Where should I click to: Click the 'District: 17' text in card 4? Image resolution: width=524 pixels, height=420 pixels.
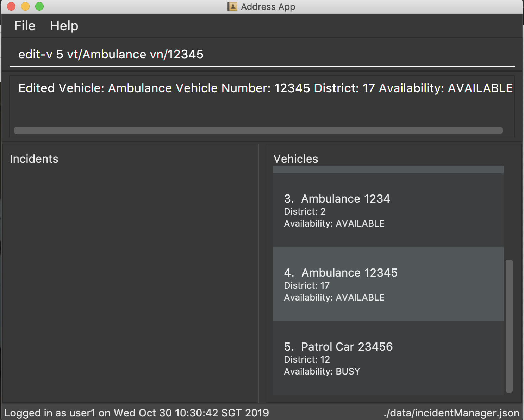pyautogui.click(x=307, y=285)
